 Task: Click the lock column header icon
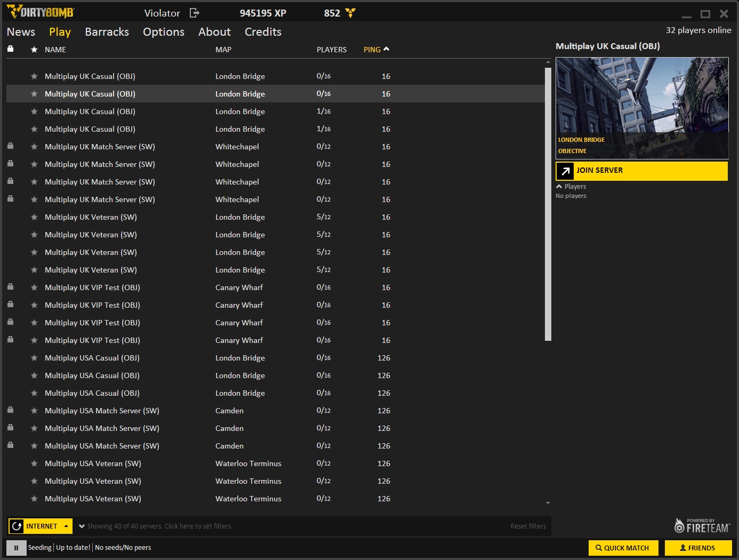point(10,49)
